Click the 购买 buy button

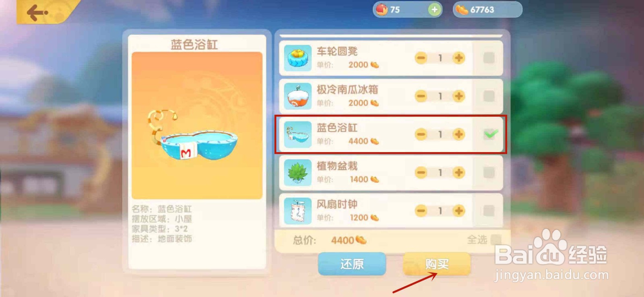click(x=437, y=264)
